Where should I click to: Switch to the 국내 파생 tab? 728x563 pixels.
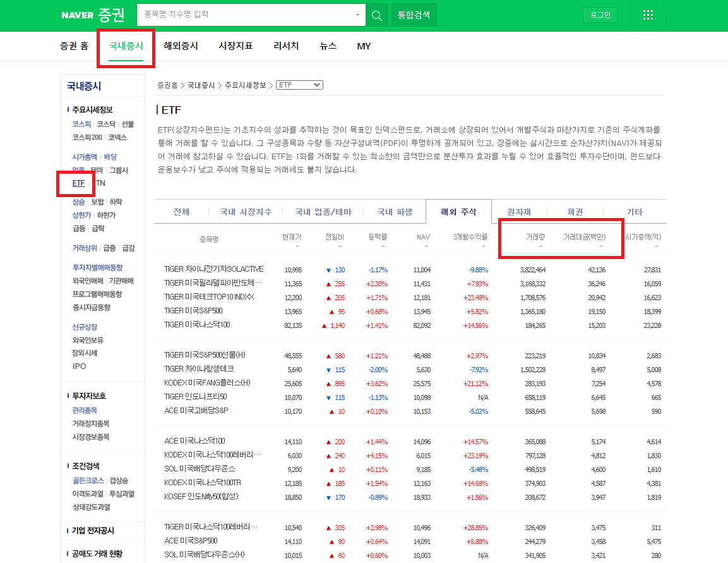[x=395, y=212]
